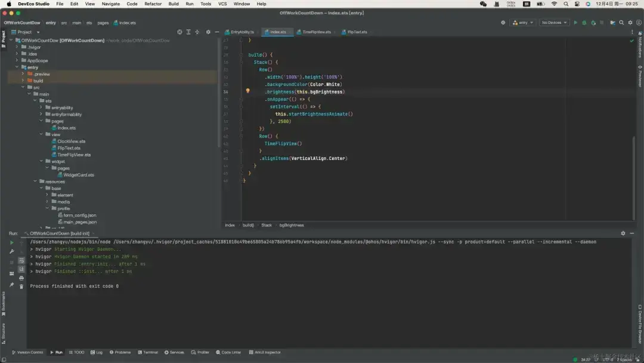Image resolution: width=644 pixels, height=363 pixels.
Task: Click the wrench icon in Run panel
Action: pyautogui.click(x=11, y=251)
